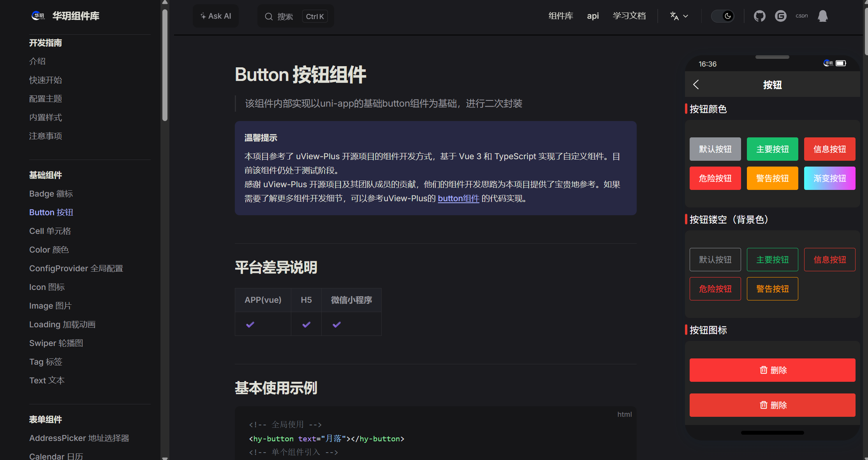The width and height of the screenshot is (868, 460).
Task: Click the search magnifier icon
Action: click(x=269, y=16)
